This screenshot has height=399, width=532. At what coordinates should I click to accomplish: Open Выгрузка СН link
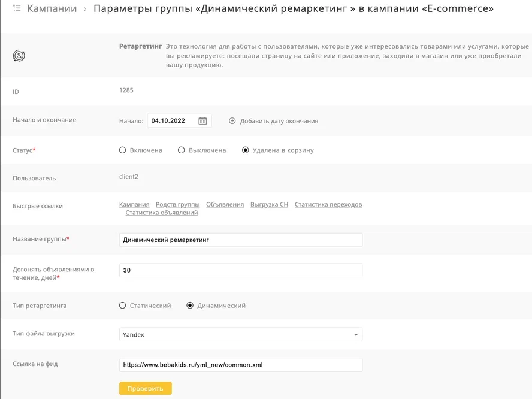[x=269, y=204]
